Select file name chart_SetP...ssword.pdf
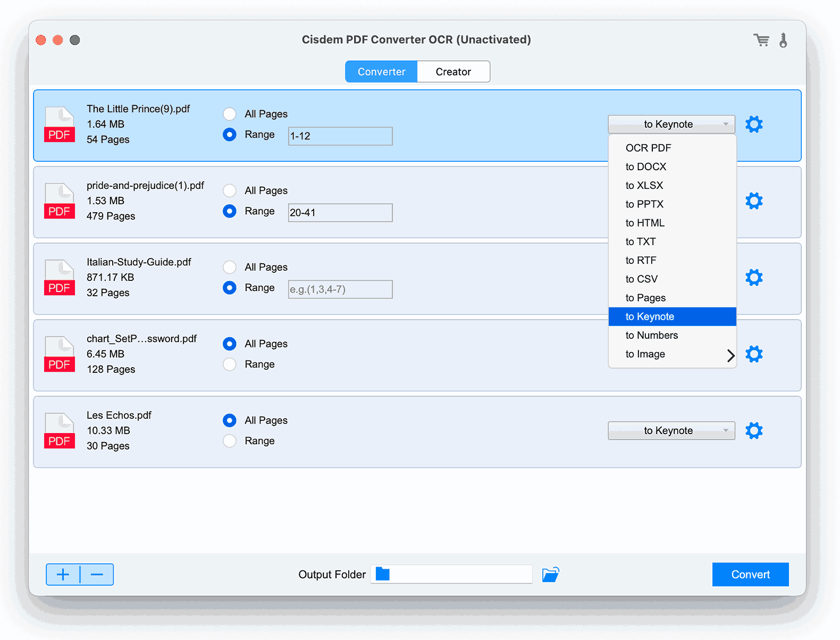Screen dimensions: 840x640 pyautogui.click(x=141, y=339)
